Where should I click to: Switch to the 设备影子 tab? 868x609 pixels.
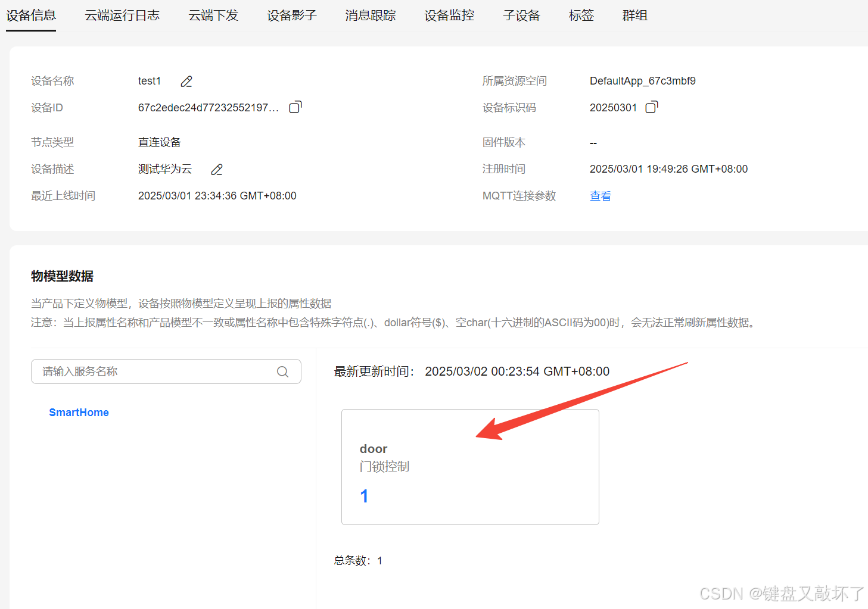coord(291,15)
